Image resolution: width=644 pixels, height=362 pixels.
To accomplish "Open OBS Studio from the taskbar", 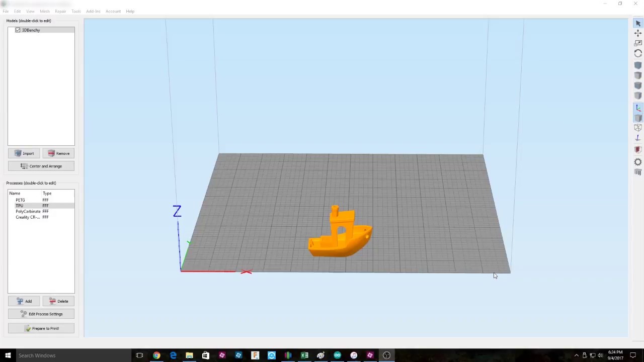I will (x=386, y=355).
